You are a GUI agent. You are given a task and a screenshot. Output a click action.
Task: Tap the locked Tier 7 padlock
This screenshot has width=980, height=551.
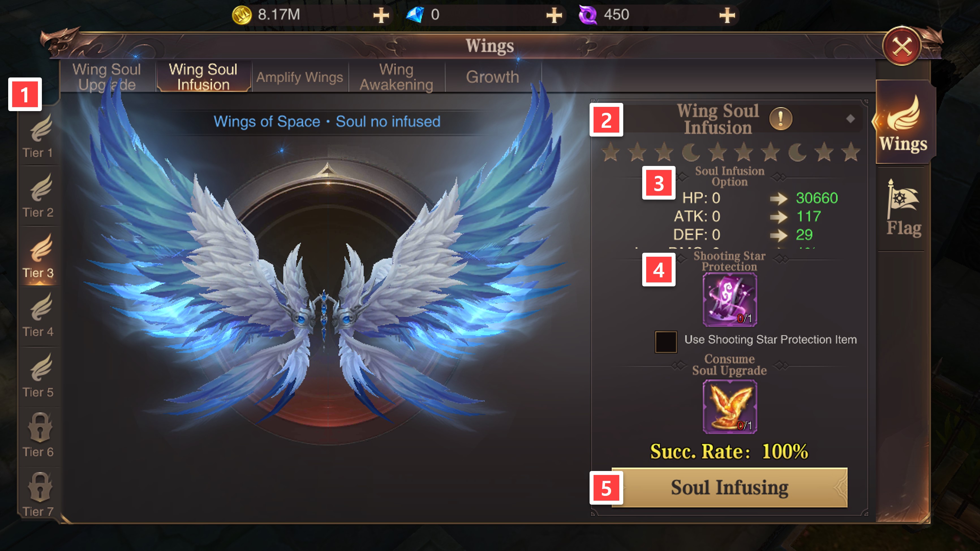(40, 487)
